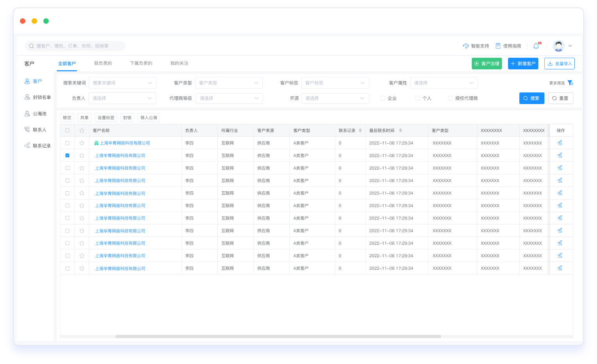597x364 pixels.
Task: Click the 设置标签 button
Action: click(106, 118)
